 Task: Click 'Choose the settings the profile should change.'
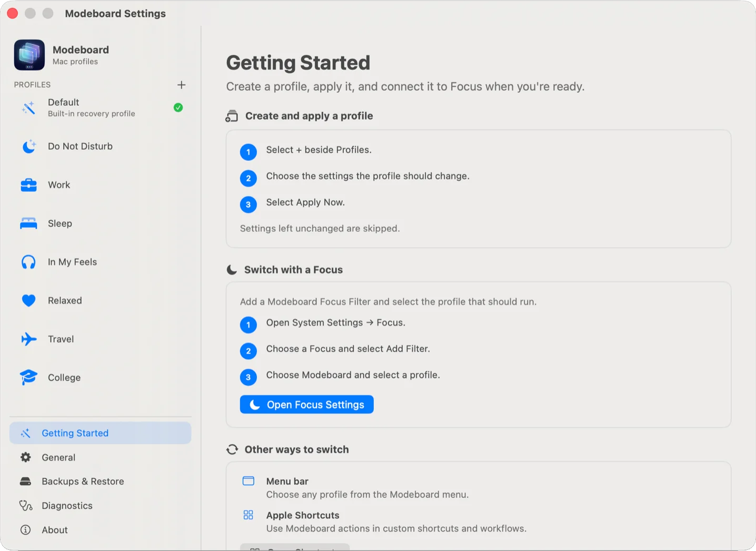[368, 176]
